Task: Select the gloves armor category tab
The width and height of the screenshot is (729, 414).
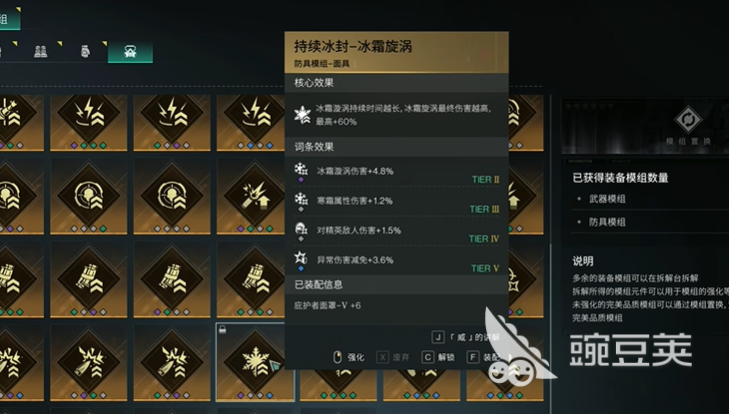Action: pyautogui.click(x=85, y=51)
